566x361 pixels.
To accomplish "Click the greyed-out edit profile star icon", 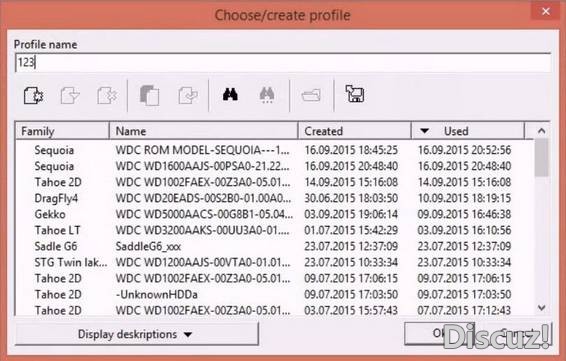I will (x=106, y=95).
